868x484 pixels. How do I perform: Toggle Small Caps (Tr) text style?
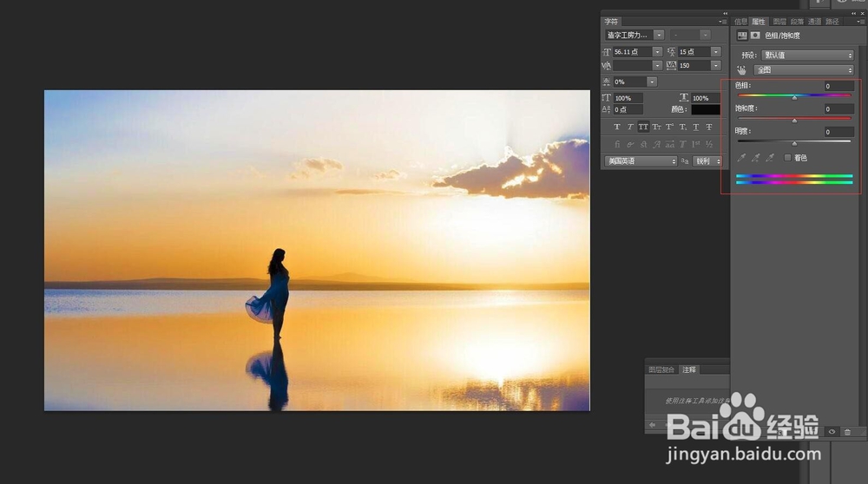point(656,128)
